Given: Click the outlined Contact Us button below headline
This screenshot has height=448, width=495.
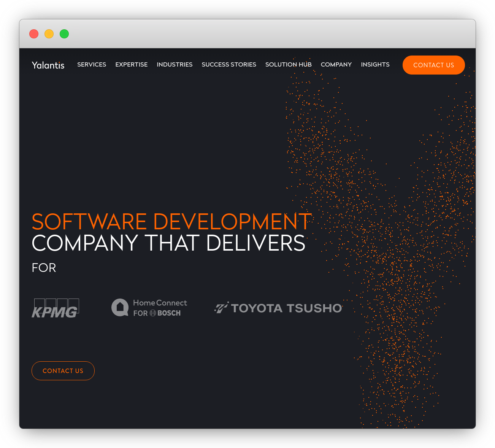Looking at the screenshot, I should pyautogui.click(x=63, y=371).
